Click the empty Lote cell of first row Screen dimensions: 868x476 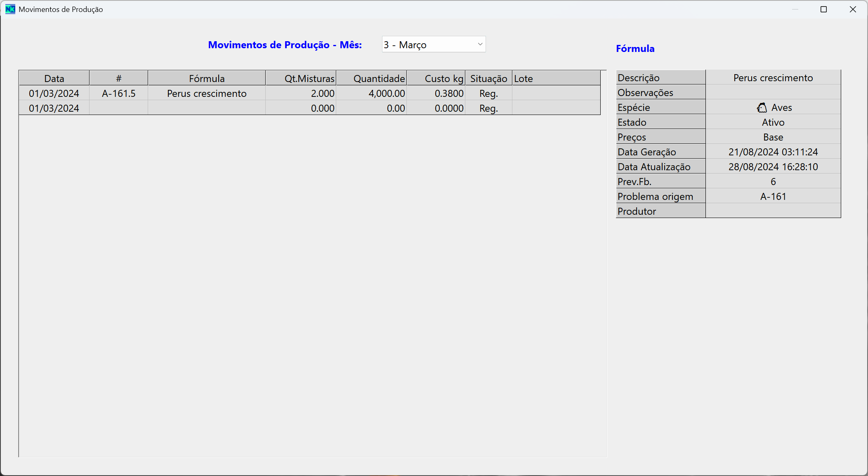[556, 94]
